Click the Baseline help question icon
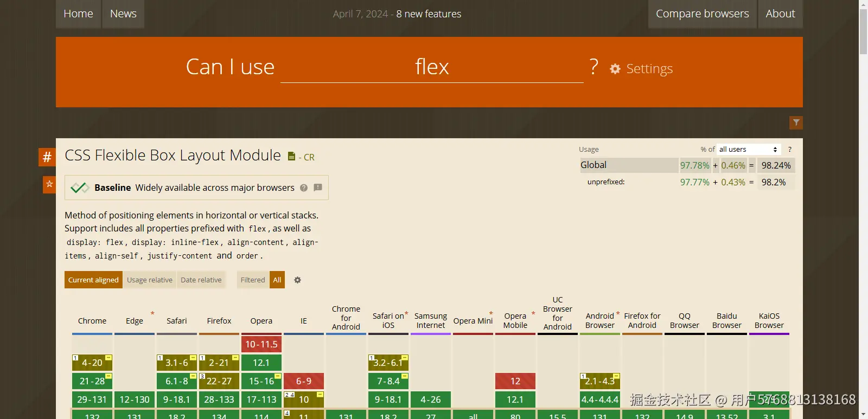The width and height of the screenshot is (868, 419). [x=304, y=188]
